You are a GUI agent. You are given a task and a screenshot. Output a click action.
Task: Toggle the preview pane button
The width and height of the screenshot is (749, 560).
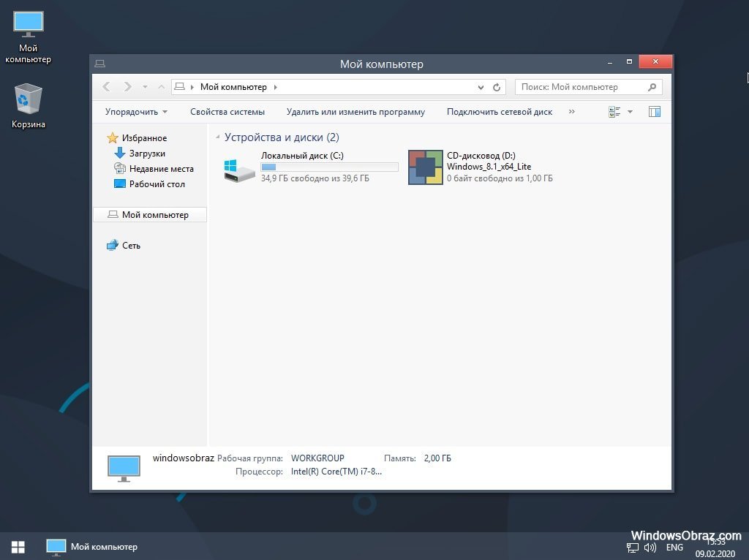(655, 112)
